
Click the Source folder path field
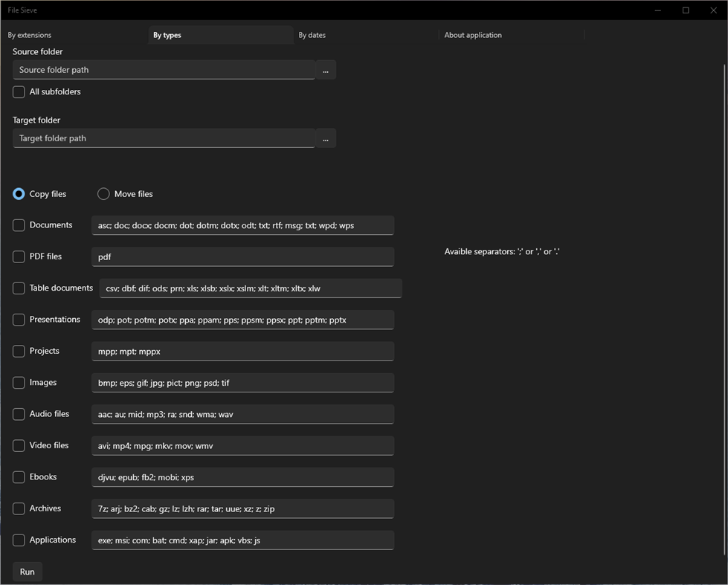coord(164,69)
